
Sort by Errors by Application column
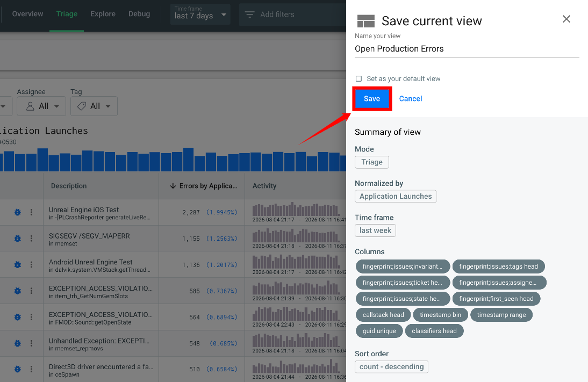tap(204, 186)
